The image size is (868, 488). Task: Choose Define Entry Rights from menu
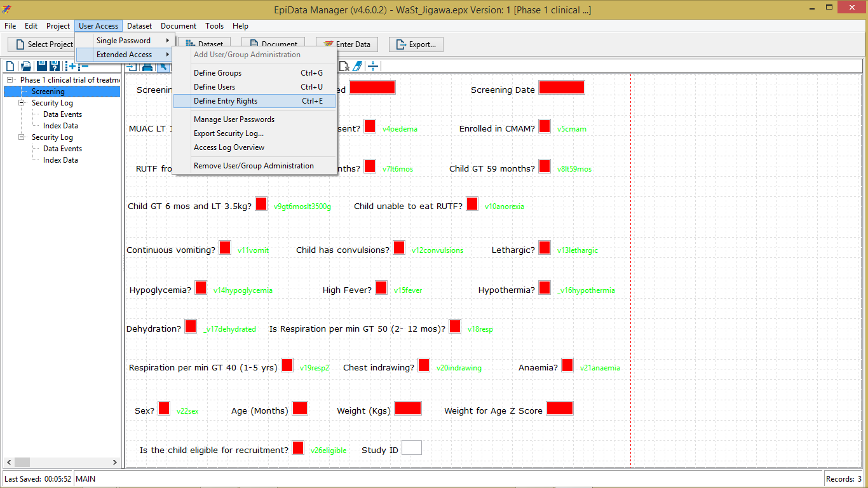coord(226,101)
